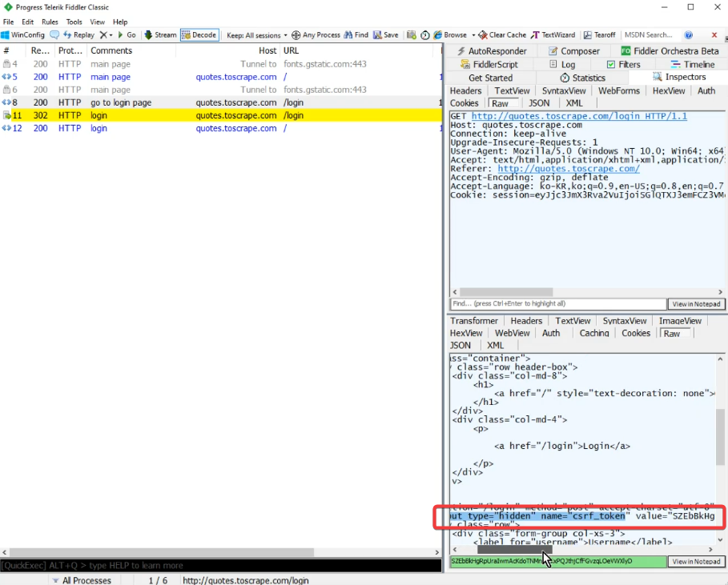Click request pane View in Notepad button
The image size is (728, 585).
(x=696, y=304)
